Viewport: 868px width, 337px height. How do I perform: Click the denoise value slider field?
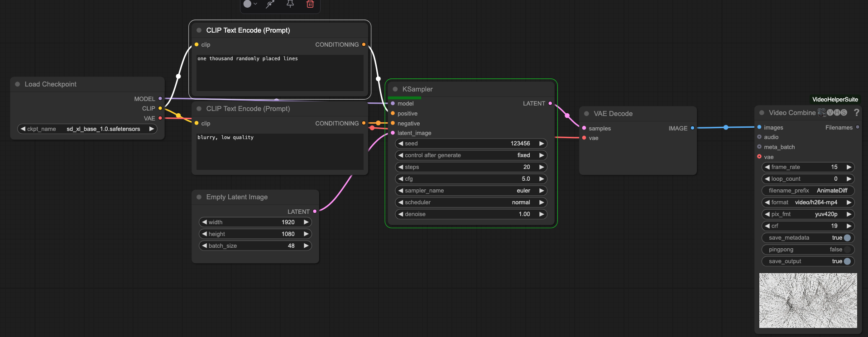coord(471,214)
